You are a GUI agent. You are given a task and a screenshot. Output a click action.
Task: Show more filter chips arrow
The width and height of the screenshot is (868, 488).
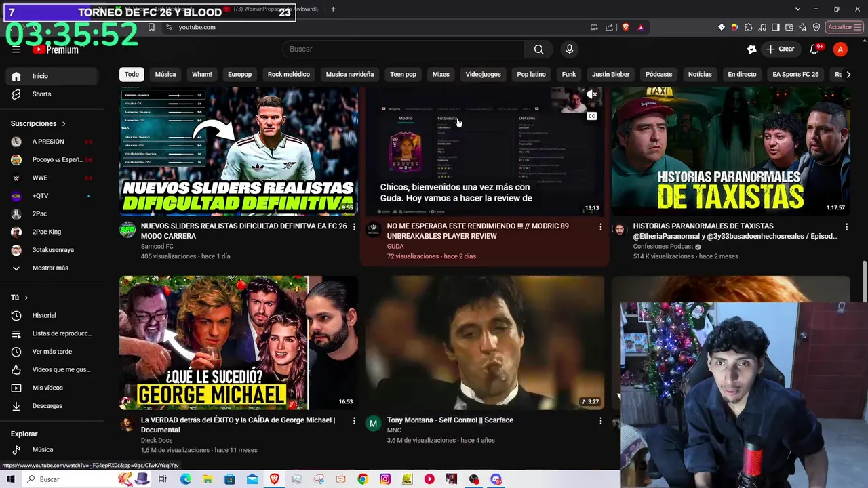point(848,75)
